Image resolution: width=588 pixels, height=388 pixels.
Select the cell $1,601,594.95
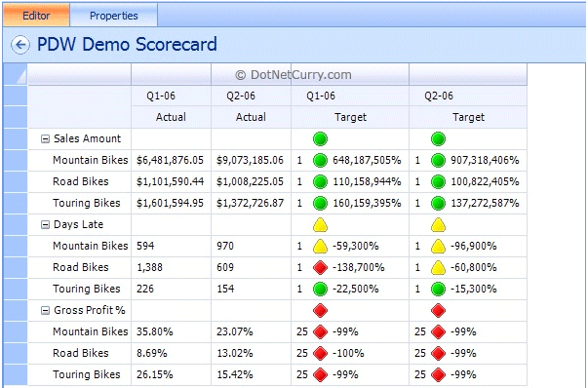click(171, 203)
